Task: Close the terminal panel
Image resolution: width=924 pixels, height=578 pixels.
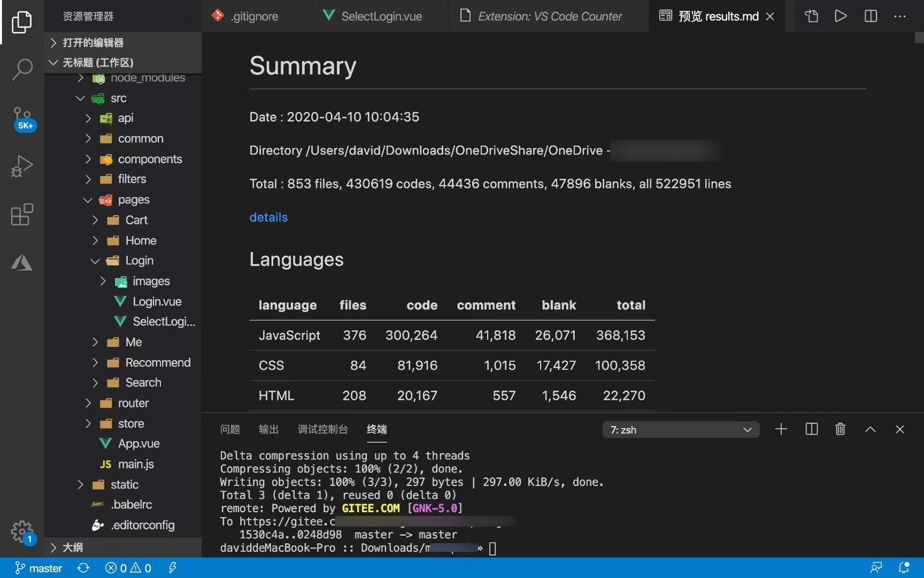Action: click(900, 429)
